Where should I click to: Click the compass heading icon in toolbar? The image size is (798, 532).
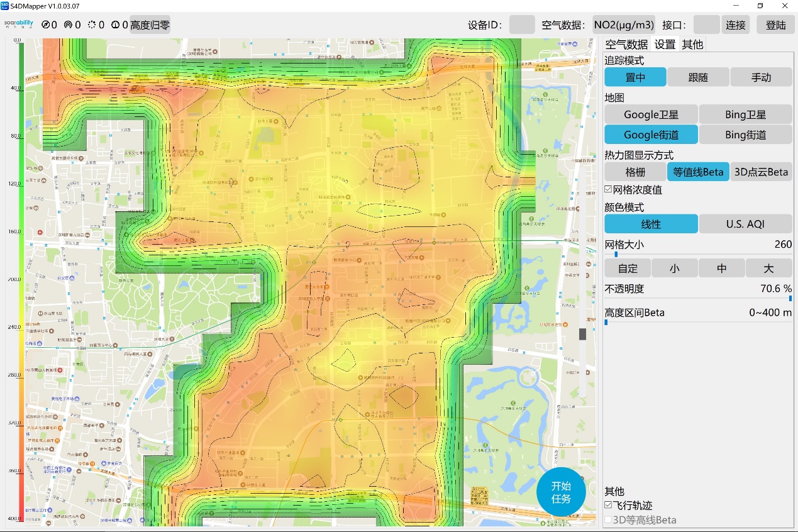(x=45, y=25)
